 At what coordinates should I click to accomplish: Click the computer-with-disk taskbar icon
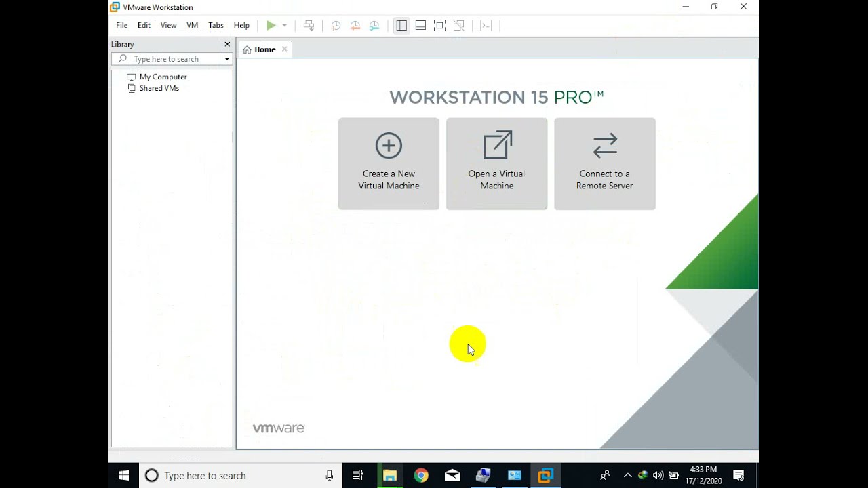[x=484, y=476]
